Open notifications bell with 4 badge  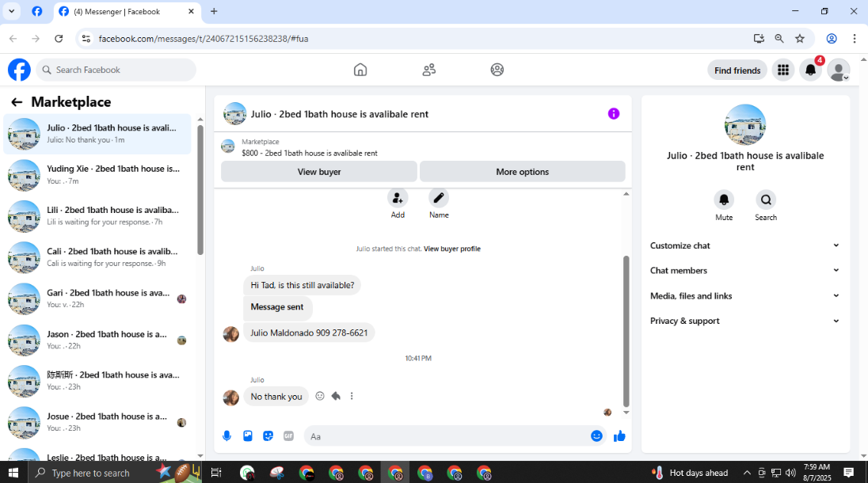point(810,70)
